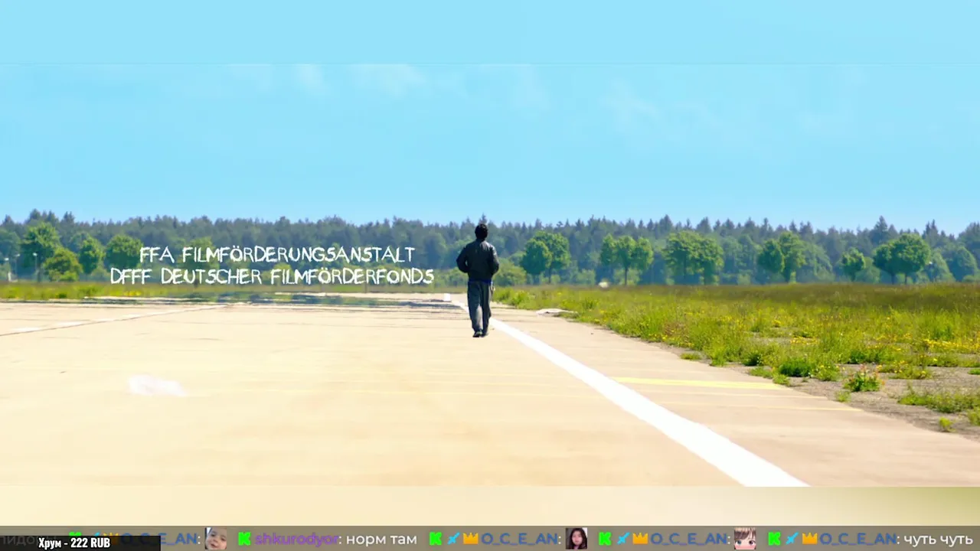Click the face emote left of the shkurodyor badge
The image size is (980, 551).
point(216,539)
